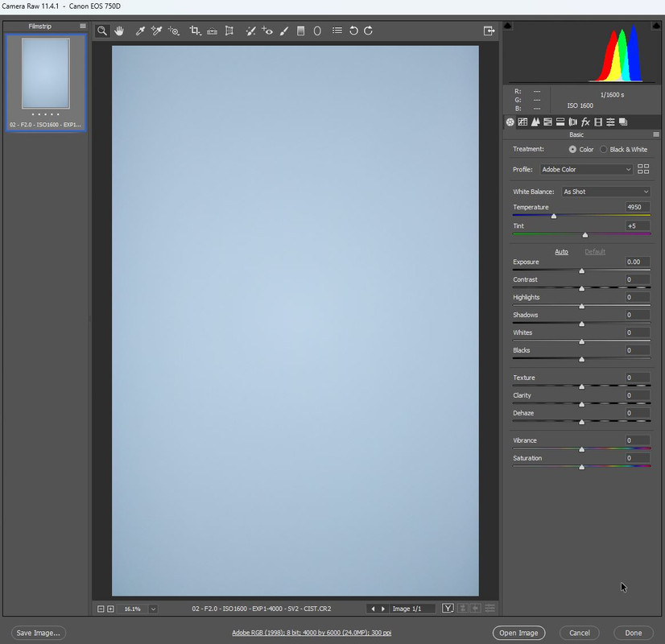Click the Tint value field
665x644 pixels.
(x=638, y=226)
